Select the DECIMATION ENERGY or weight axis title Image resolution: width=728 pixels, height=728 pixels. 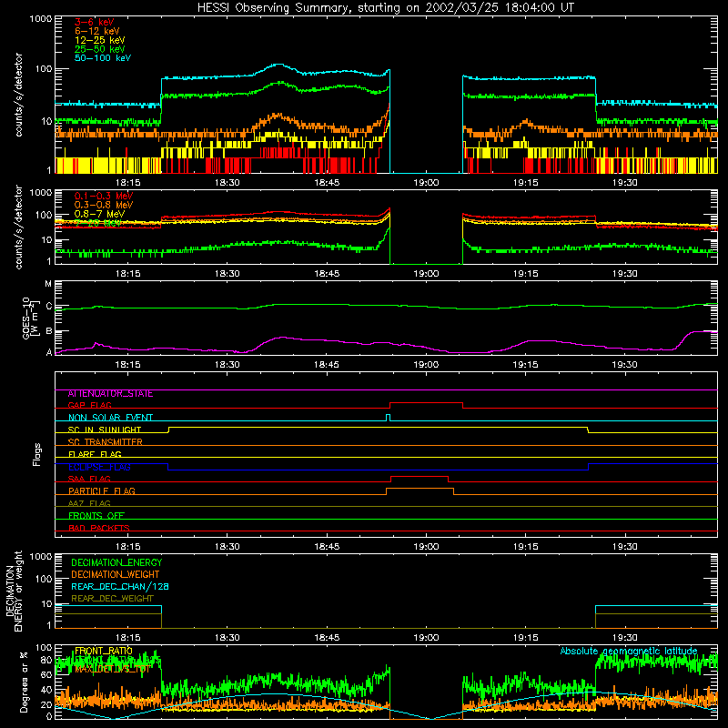point(15,591)
